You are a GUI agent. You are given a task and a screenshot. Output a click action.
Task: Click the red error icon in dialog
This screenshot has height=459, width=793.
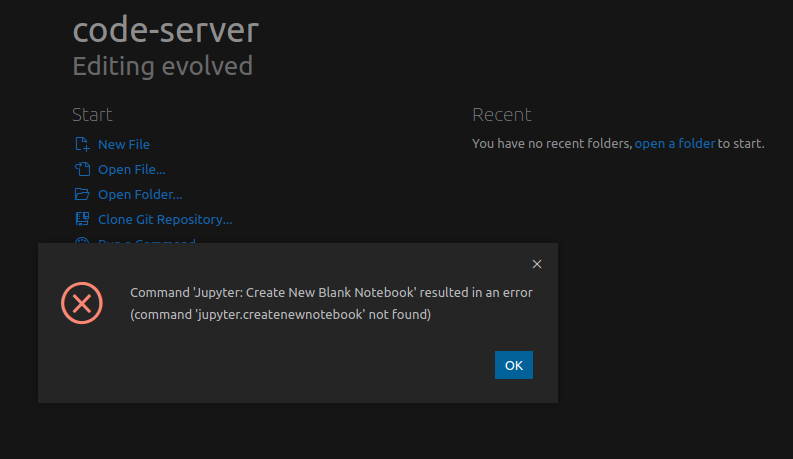82,303
